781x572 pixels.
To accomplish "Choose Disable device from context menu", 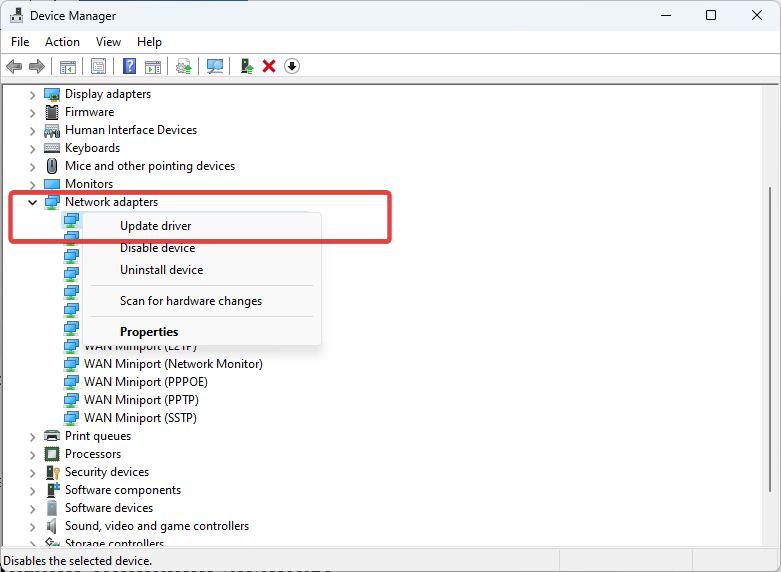I will [x=202, y=248].
